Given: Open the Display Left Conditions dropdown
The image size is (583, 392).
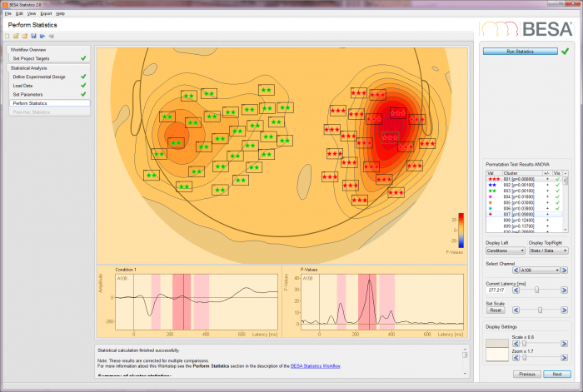Looking at the screenshot, I should 506,251.
